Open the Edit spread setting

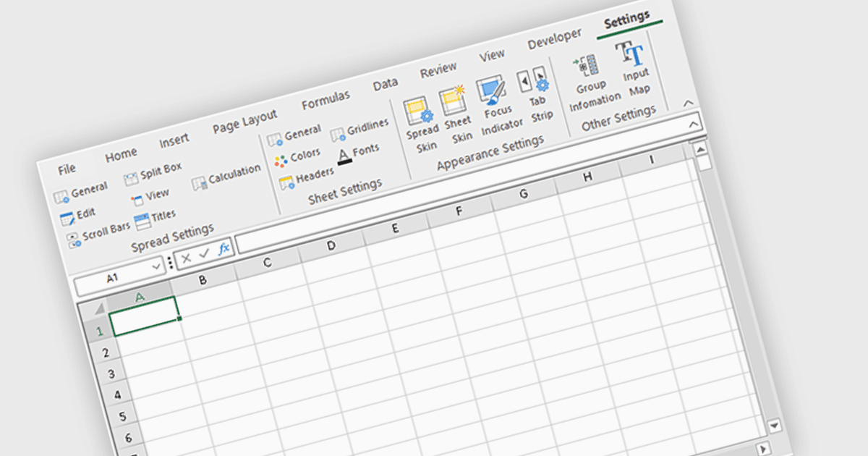click(77, 215)
